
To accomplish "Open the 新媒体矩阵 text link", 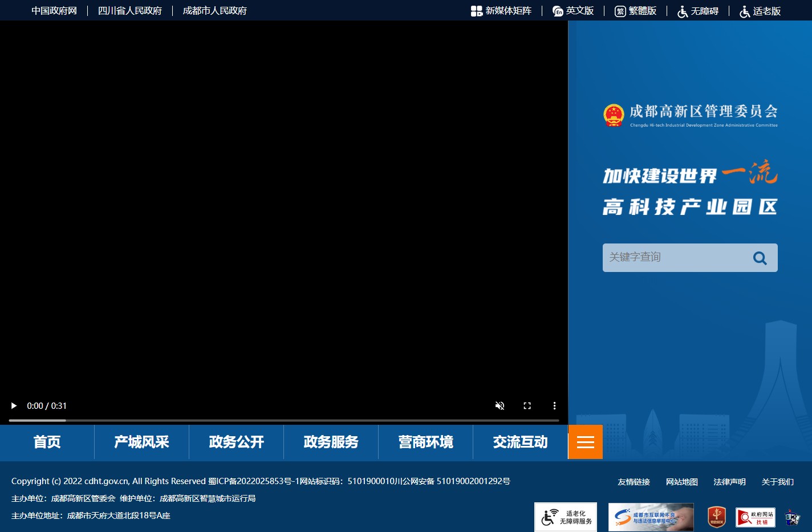I will pyautogui.click(x=509, y=11).
